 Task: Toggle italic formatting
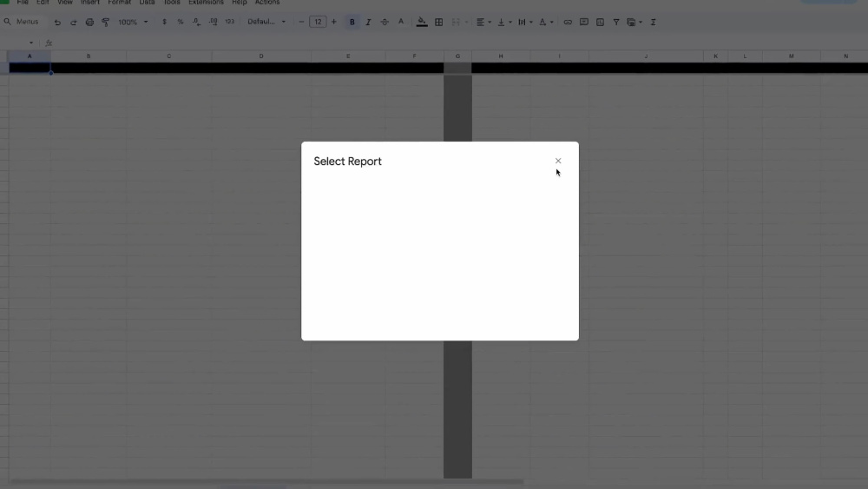(368, 23)
